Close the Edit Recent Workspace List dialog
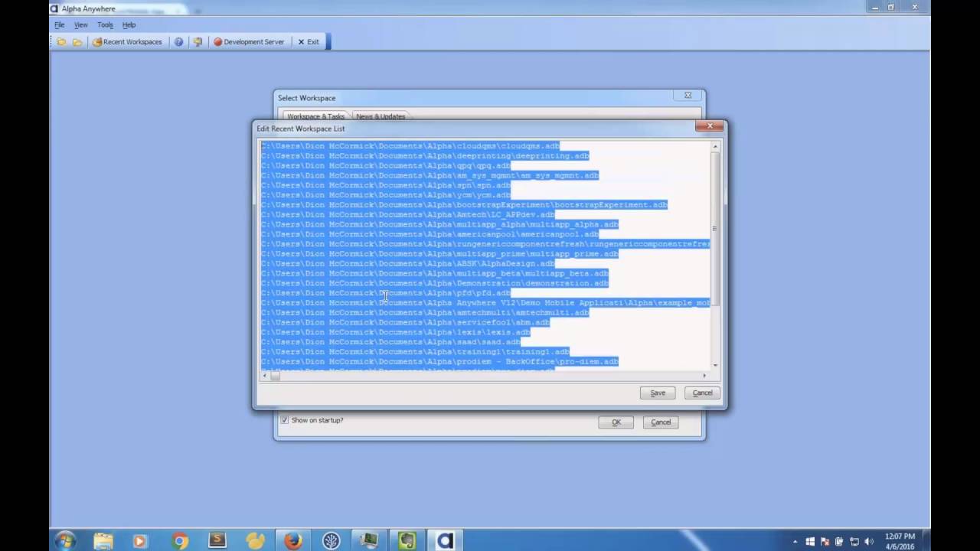Viewport: 980px width, 551px height. 710,126
